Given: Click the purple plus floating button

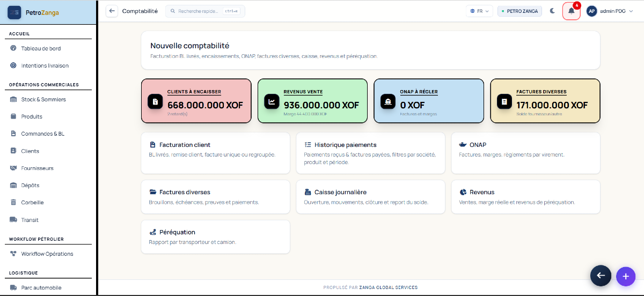Looking at the screenshot, I should (x=625, y=276).
